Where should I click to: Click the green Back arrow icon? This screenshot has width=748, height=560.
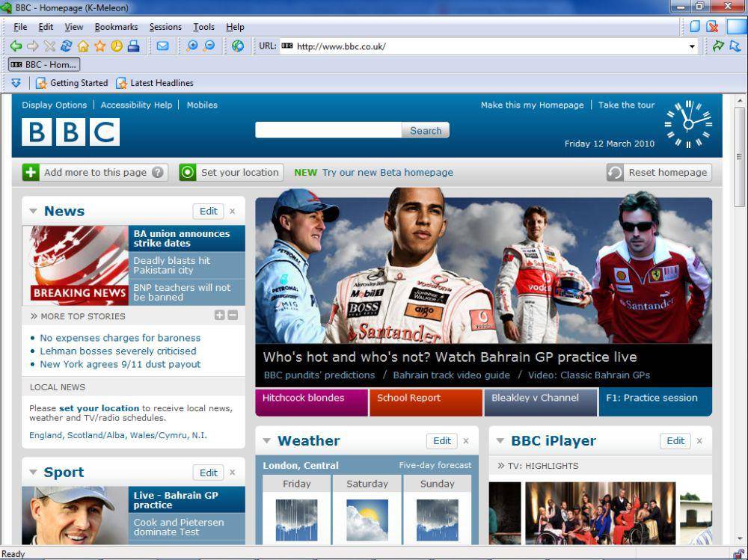tap(16, 46)
